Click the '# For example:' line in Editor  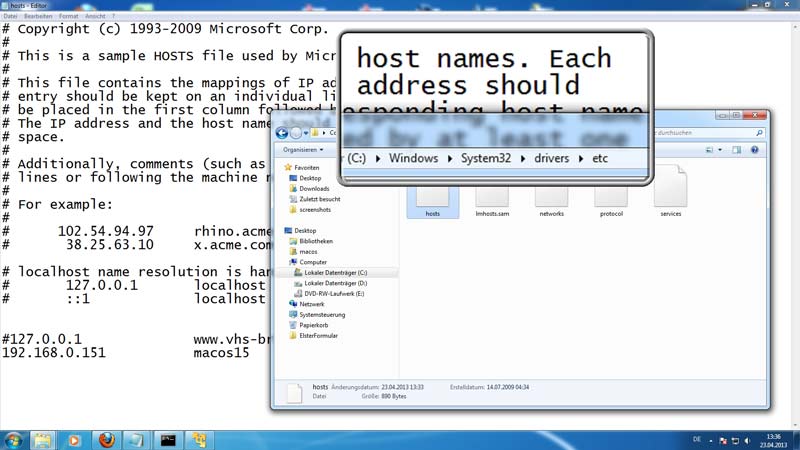click(x=57, y=205)
